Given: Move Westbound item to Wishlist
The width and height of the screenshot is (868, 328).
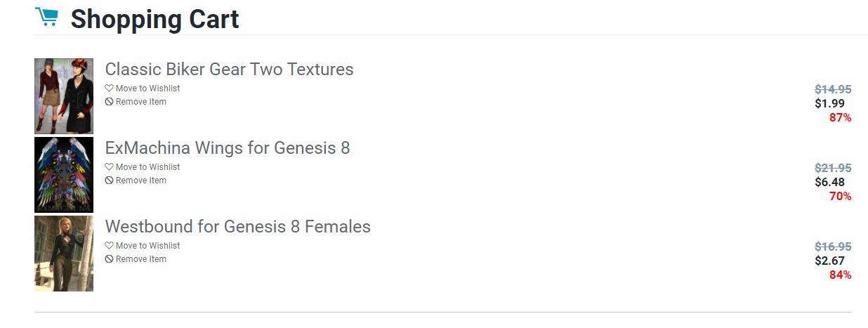Looking at the screenshot, I should (147, 246).
